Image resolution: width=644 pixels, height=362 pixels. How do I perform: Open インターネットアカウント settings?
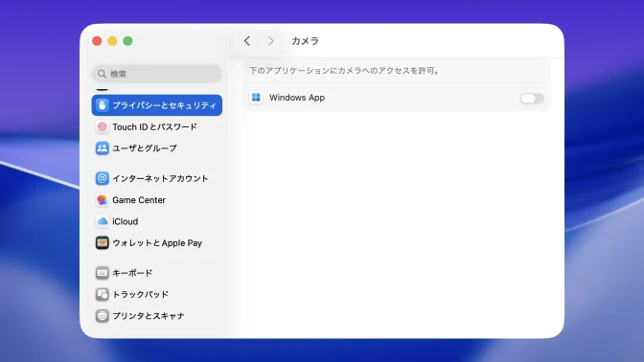[157, 178]
